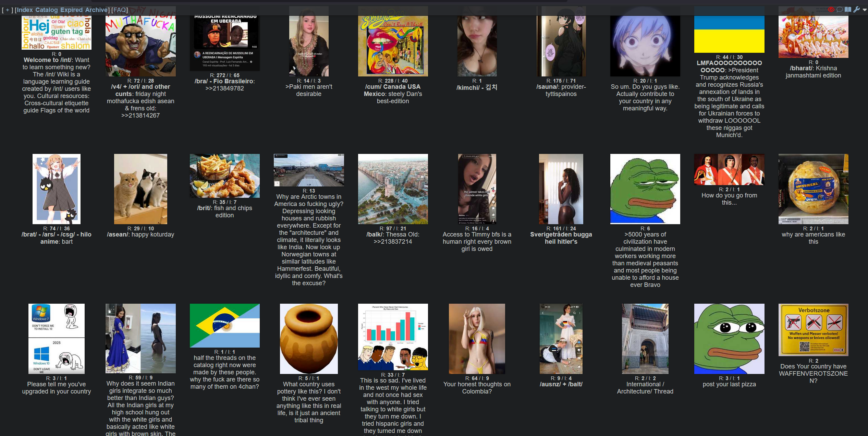Click 'Your honest thoughts on Colombia?' teaser

(477, 388)
